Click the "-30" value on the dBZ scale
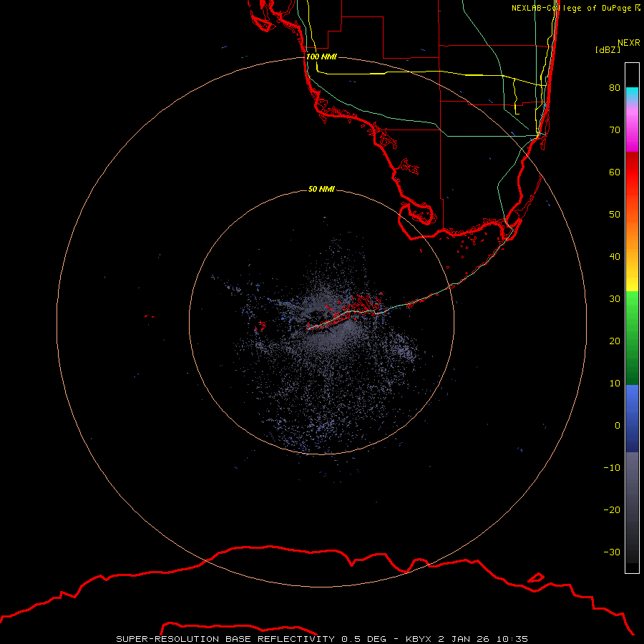 tap(612, 552)
